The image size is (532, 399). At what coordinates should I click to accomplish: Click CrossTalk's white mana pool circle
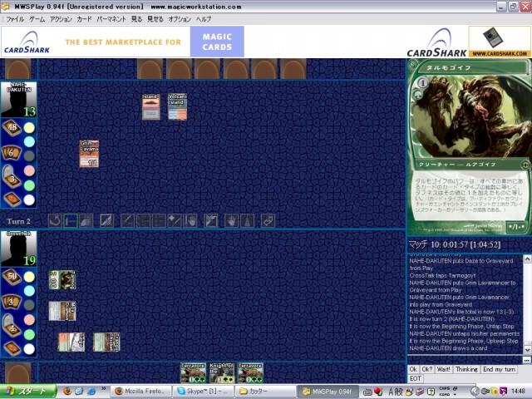[30, 349]
